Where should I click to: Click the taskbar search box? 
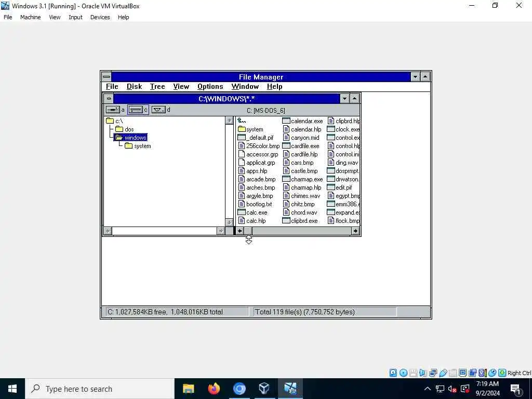(100, 389)
